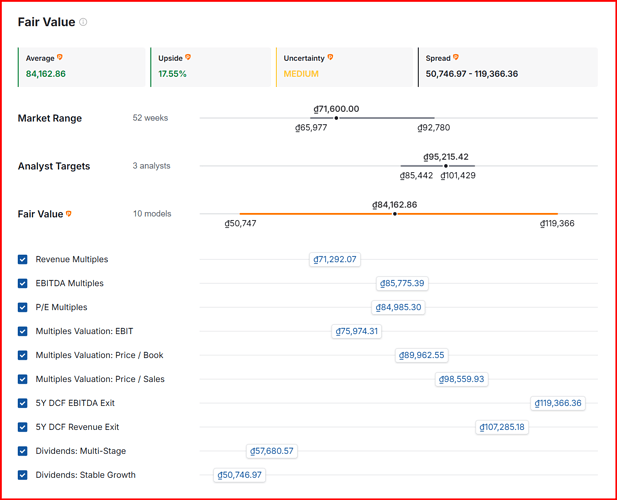Click the ₫107,285.18 DCF Revenue Exit value
The image size is (617, 500).
502,427
